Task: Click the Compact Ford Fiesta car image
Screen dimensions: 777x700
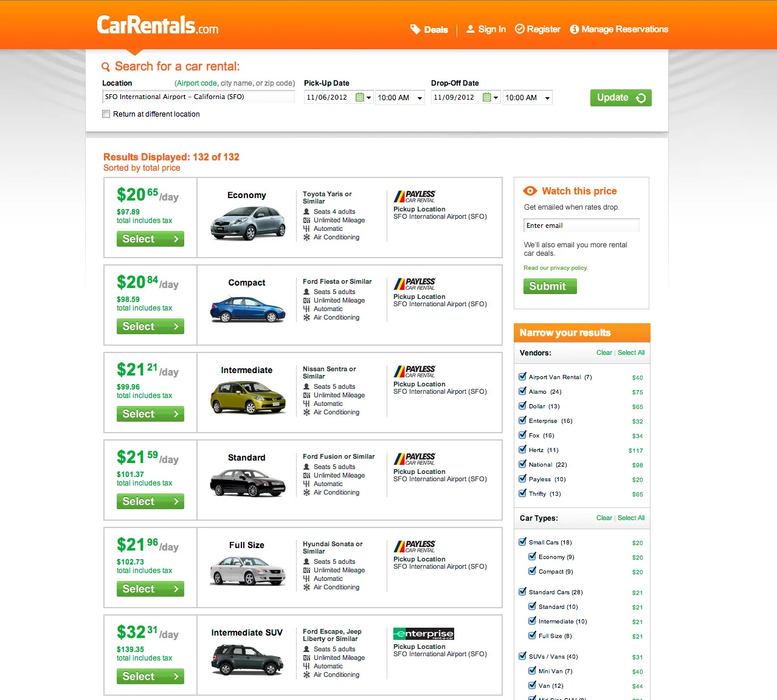Action: pos(247,309)
